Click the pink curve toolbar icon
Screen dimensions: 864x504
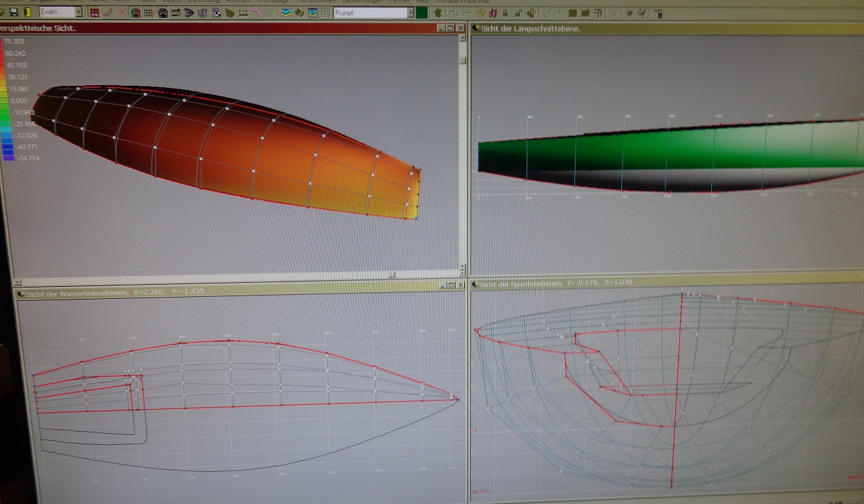[x=256, y=13]
